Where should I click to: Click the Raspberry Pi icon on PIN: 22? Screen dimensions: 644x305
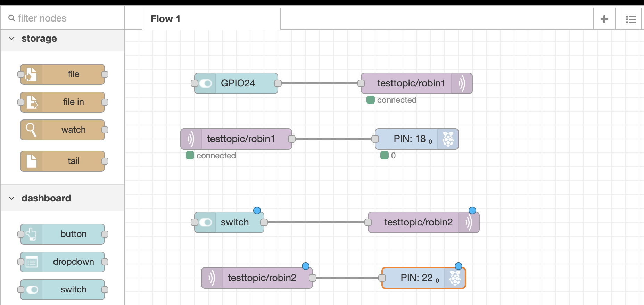(x=455, y=278)
